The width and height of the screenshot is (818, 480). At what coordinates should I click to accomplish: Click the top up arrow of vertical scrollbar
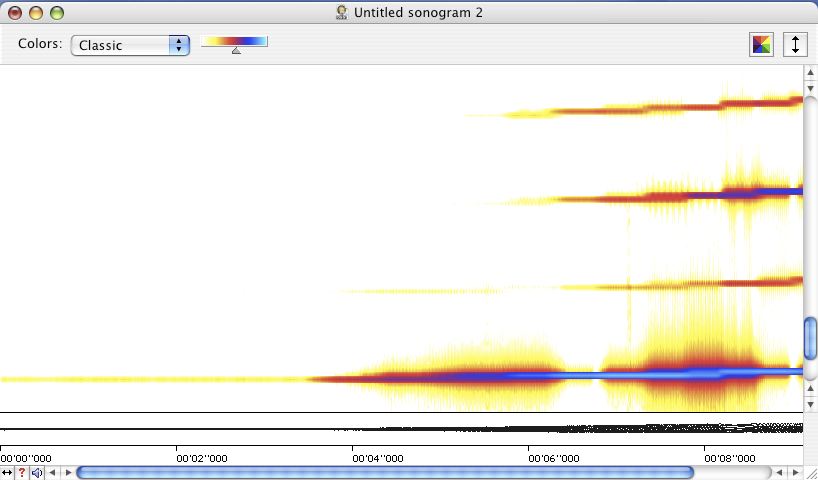(810, 72)
